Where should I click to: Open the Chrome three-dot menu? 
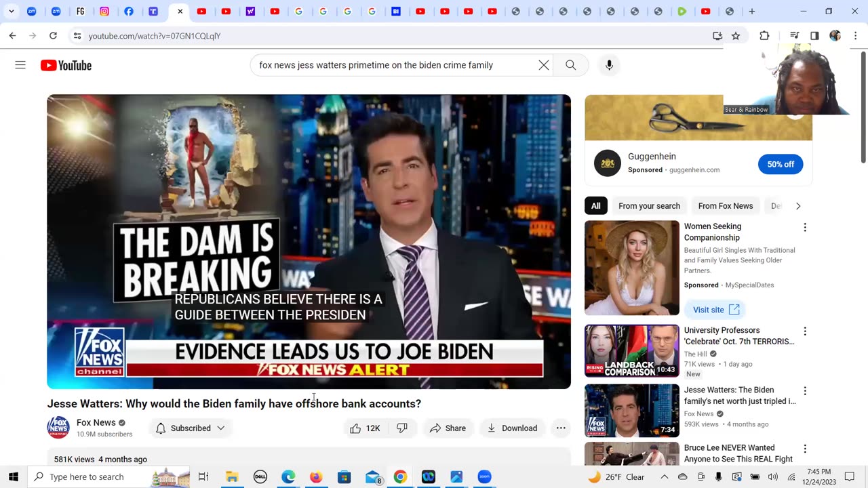(855, 36)
